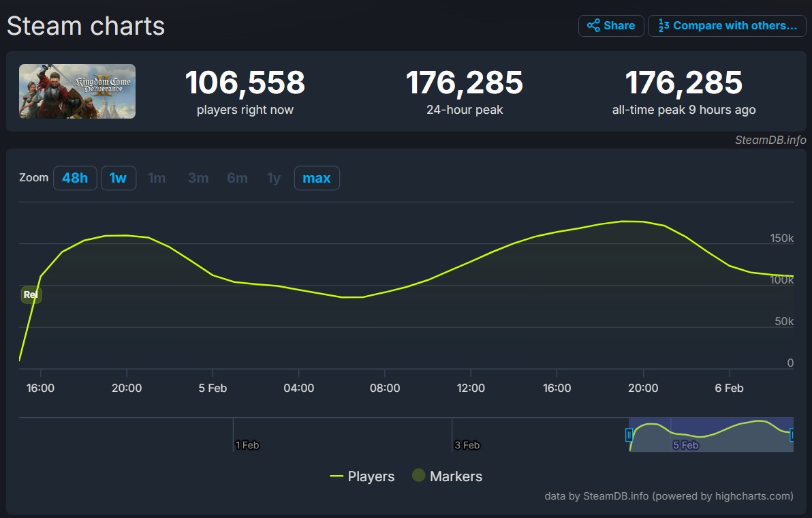Click the Zoom label
812x518 pixels.
click(x=33, y=178)
